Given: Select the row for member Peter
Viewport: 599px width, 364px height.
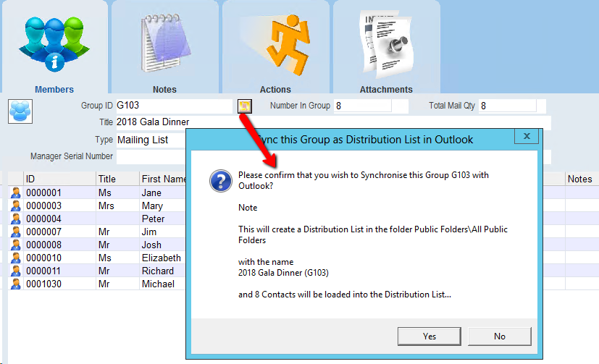Looking at the screenshot, I should click(x=154, y=219).
